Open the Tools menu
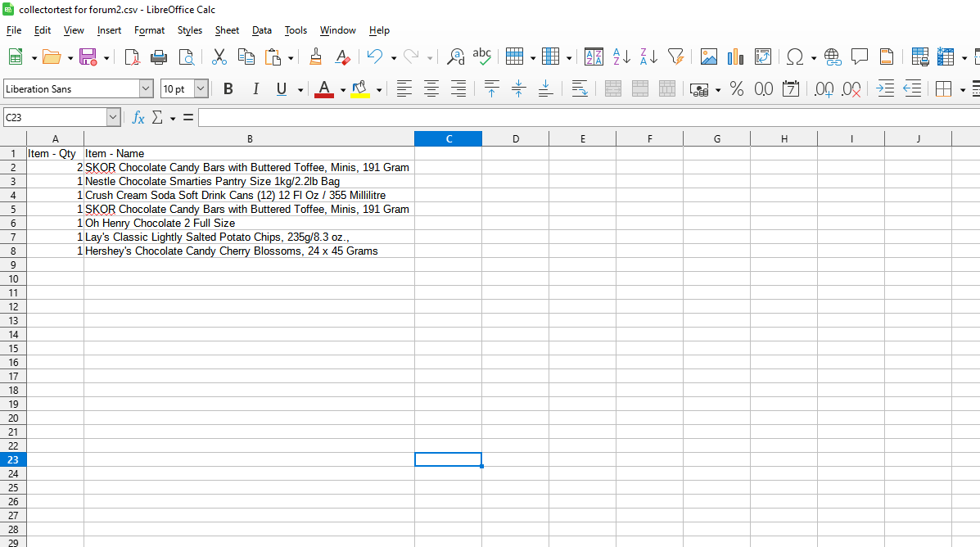Screen dimensions: 980x547 296,30
